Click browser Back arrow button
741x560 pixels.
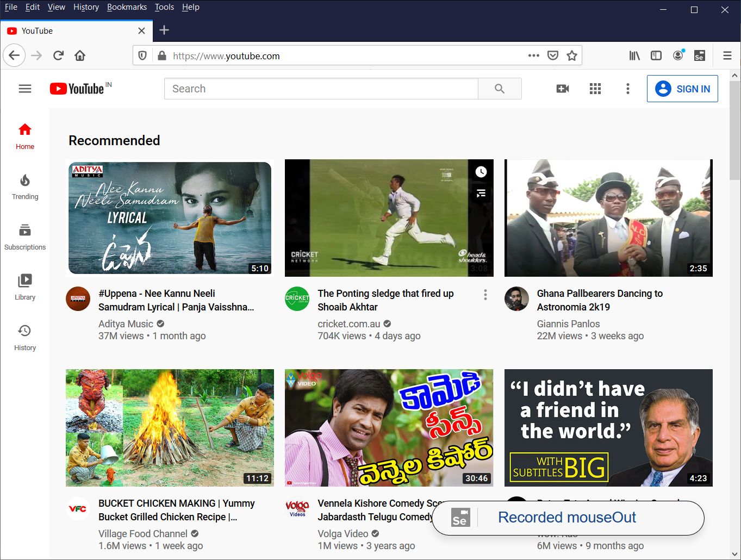(x=14, y=55)
